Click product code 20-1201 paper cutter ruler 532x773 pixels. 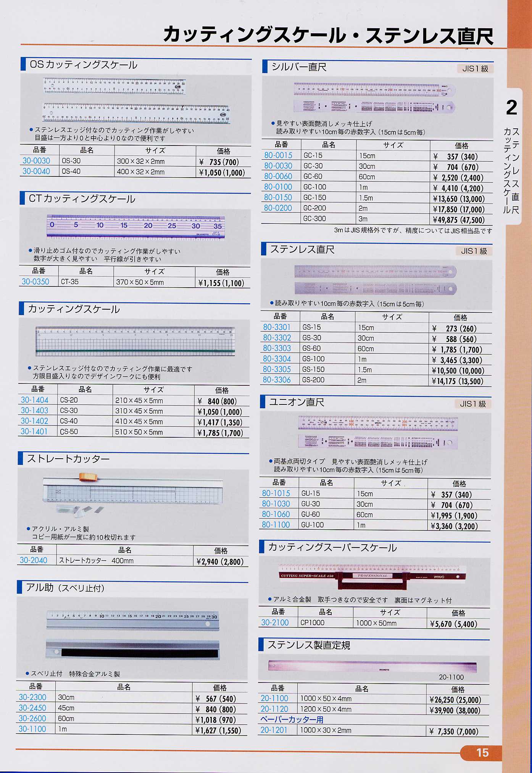coord(274,730)
